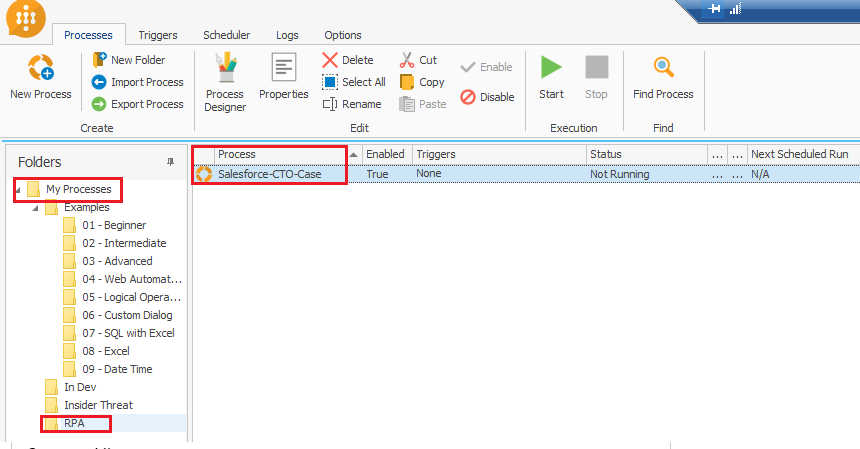The width and height of the screenshot is (860, 449).
Task: Collapse the Examples folder node
Action: (37, 208)
